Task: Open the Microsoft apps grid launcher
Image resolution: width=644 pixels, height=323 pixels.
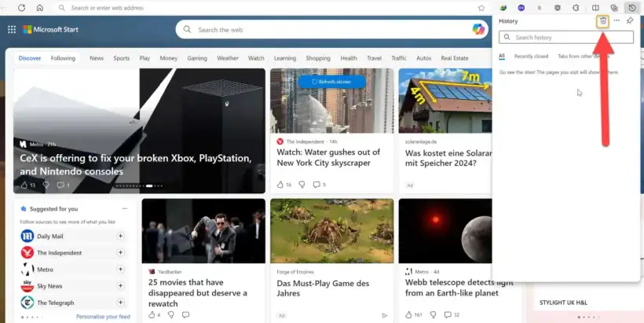Action: click(x=12, y=30)
